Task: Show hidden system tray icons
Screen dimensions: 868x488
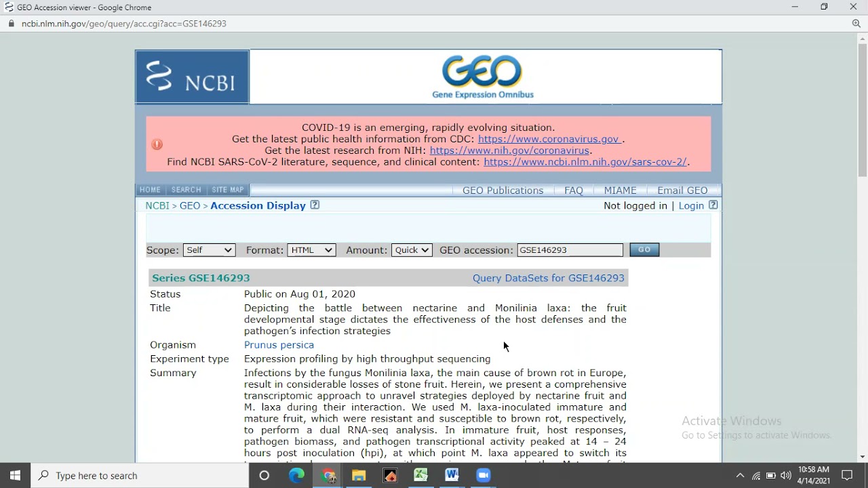Action: click(740, 476)
